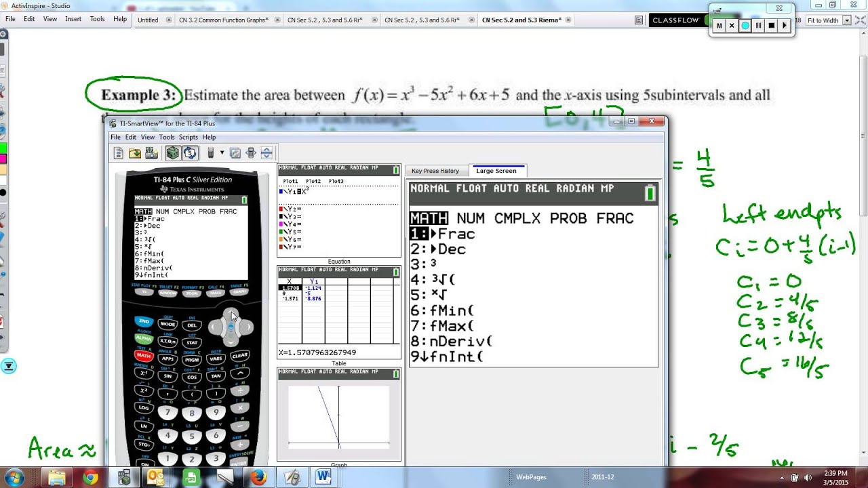Click the MODE key on calculator
868x488 pixels.
tap(167, 324)
